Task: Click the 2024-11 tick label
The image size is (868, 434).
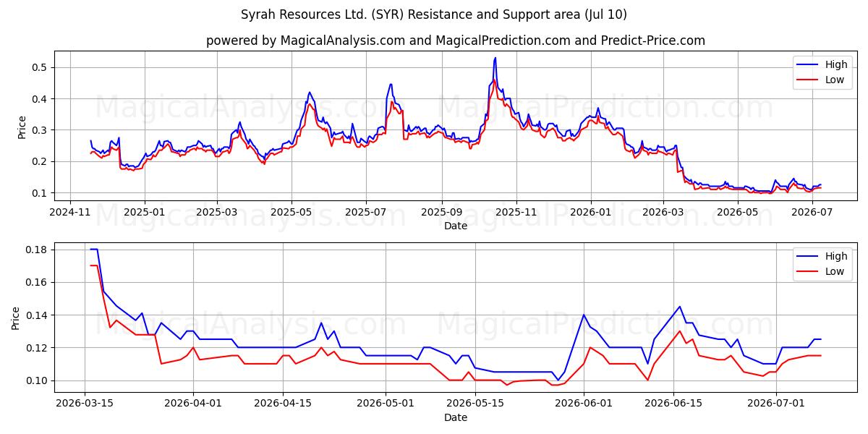Action: tap(69, 213)
